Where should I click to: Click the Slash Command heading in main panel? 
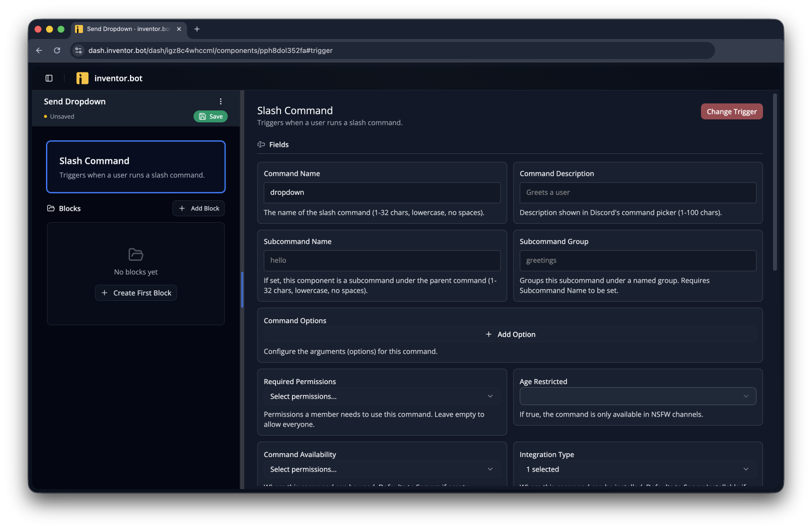(x=295, y=110)
